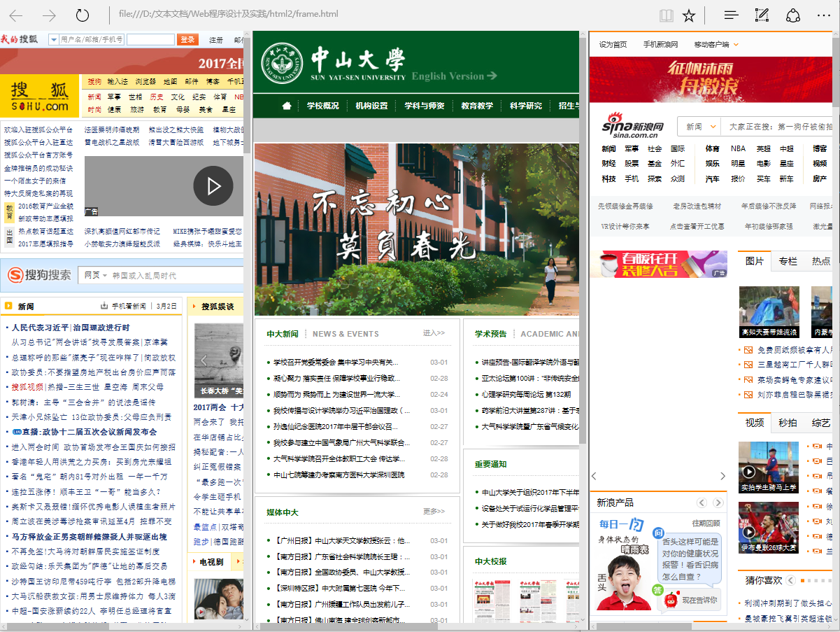Image resolution: width=840 pixels, height=632 pixels.
Task: Click the 我的搜狐 logo at top
Action: tap(20, 39)
